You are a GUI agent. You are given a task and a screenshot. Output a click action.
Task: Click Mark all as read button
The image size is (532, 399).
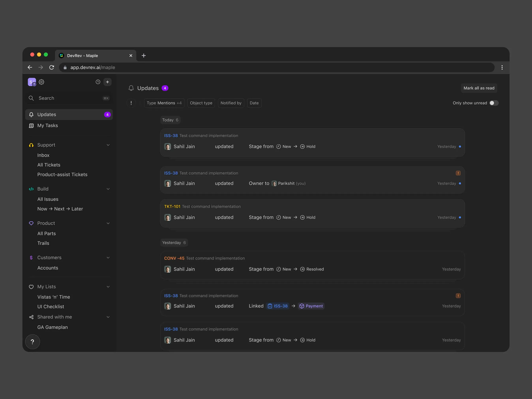[x=479, y=88]
